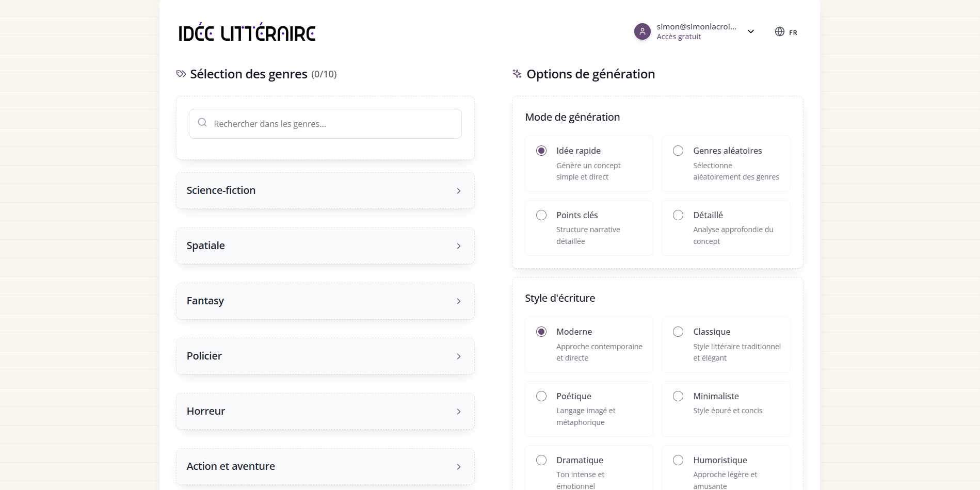Switch language via FR label
The width and height of the screenshot is (980, 490).
[x=793, y=32]
